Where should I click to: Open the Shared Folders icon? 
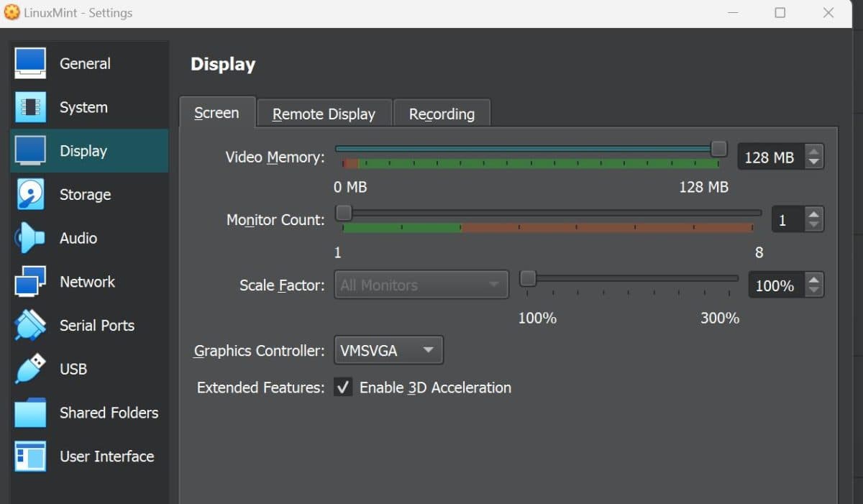pyautogui.click(x=30, y=413)
